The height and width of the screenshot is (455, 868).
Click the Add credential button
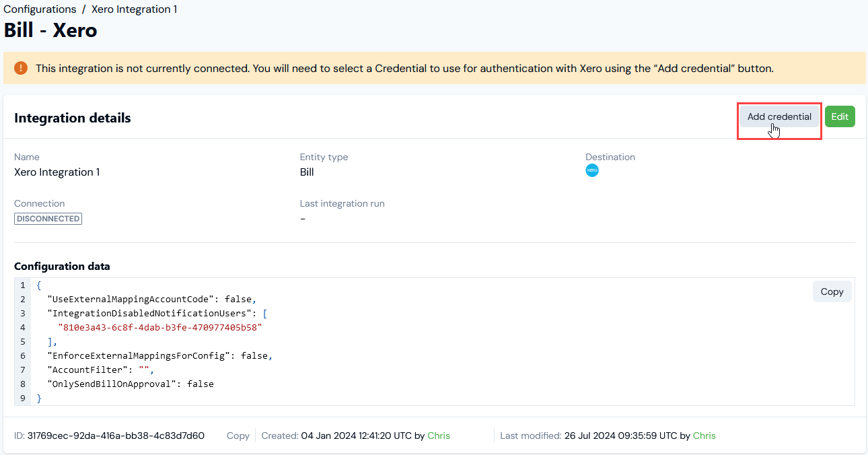(779, 116)
